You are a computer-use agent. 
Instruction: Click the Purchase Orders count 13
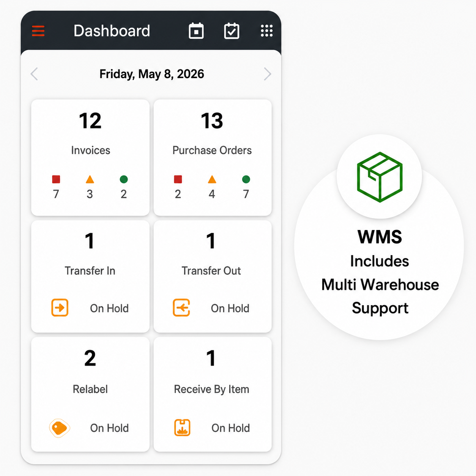tap(212, 121)
